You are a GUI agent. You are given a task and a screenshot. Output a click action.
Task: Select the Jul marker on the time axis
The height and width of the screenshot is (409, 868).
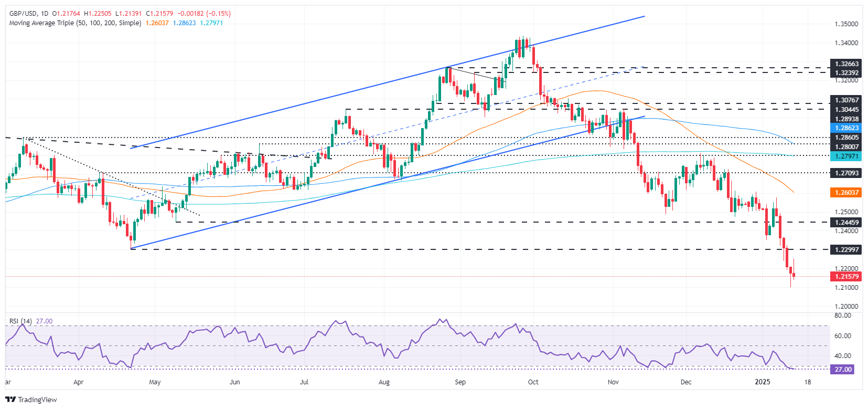coord(304,382)
